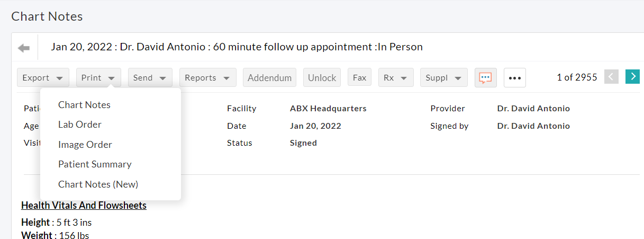Open the Reports dropdown
644x239 pixels.
point(207,77)
